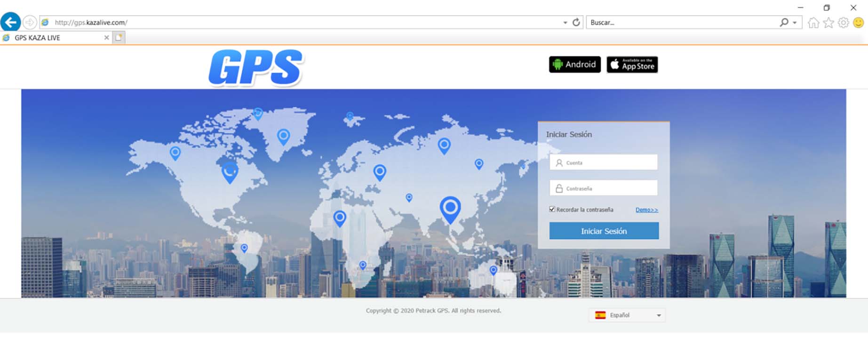This screenshot has height=339, width=868.
Task: Download the Android app badge
Action: 574,65
